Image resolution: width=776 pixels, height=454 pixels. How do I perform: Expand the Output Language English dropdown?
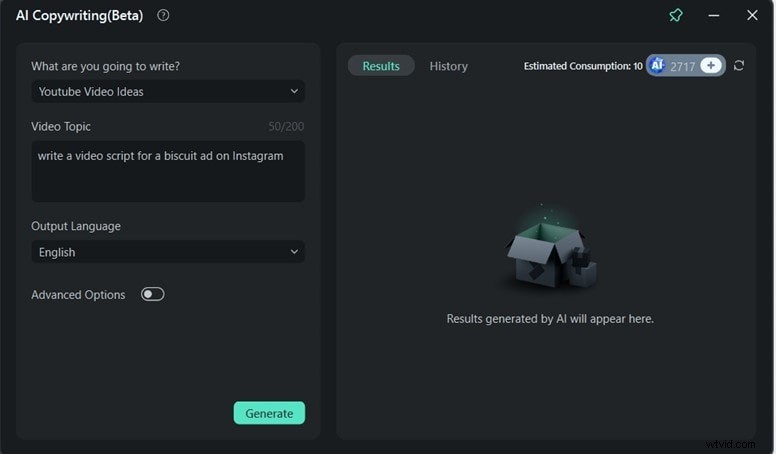[x=168, y=252]
